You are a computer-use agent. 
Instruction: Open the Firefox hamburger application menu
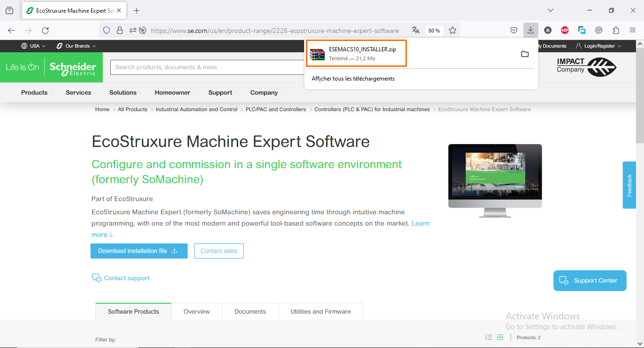tap(633, 30)
